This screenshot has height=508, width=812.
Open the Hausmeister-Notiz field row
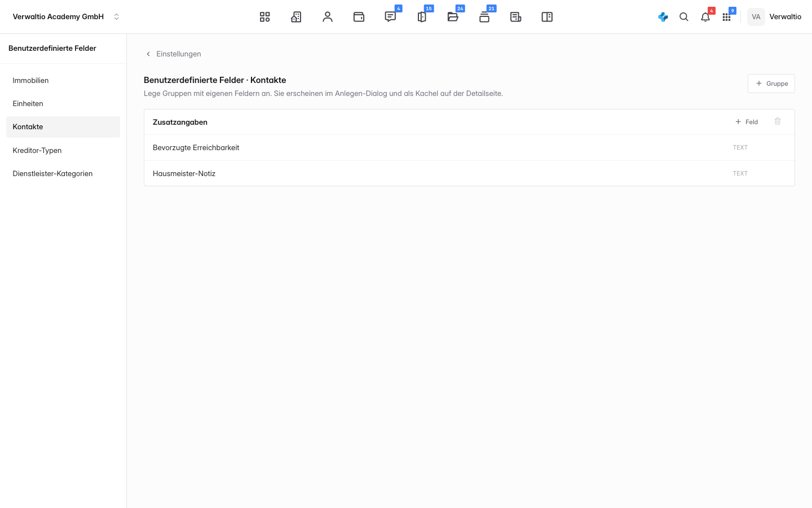[469, 173]
